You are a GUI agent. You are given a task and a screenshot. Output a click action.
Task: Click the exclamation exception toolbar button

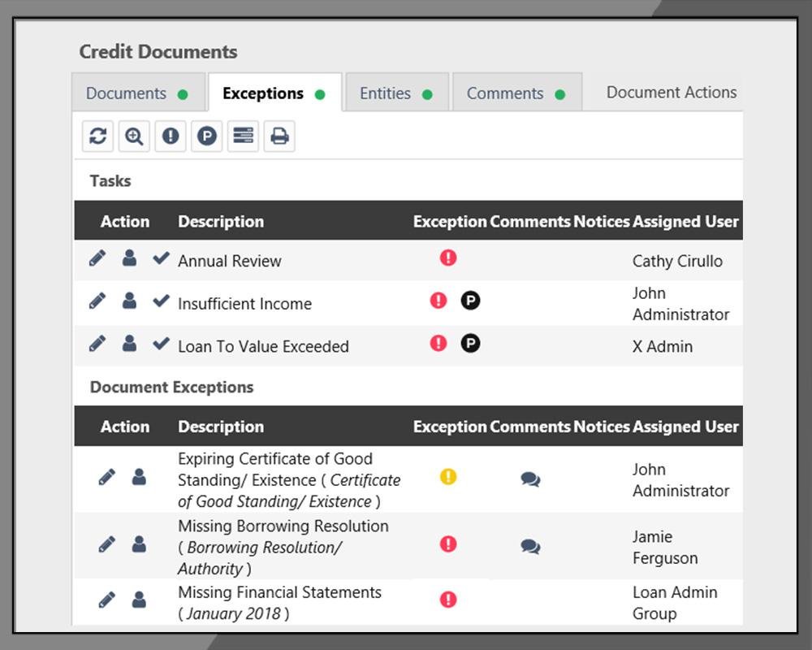(171, 136)
